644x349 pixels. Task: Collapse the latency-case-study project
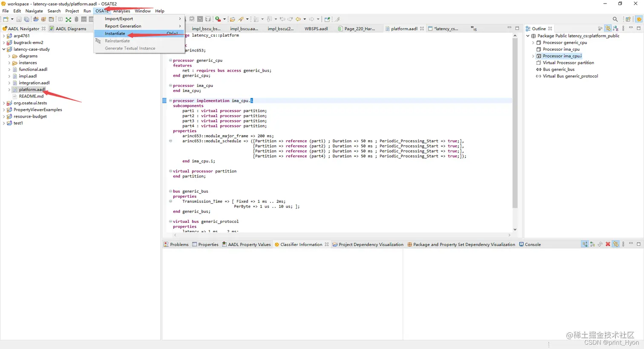pyautogui.click(x=4, y=49)
